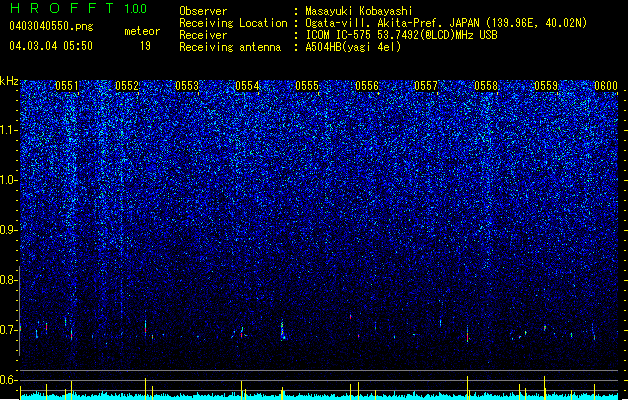Click the 0557 time marker
Viewport: 629px width, 400px height.
[x=426, y=86]
